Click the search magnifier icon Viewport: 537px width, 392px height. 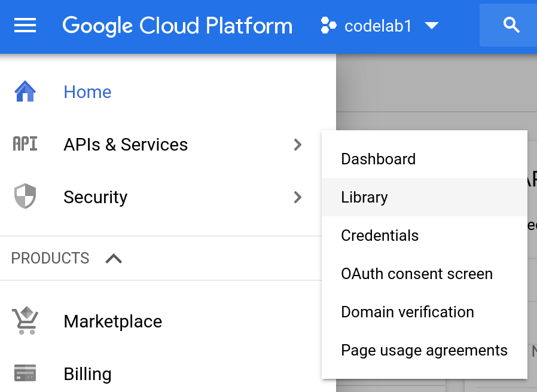point(511,25)
